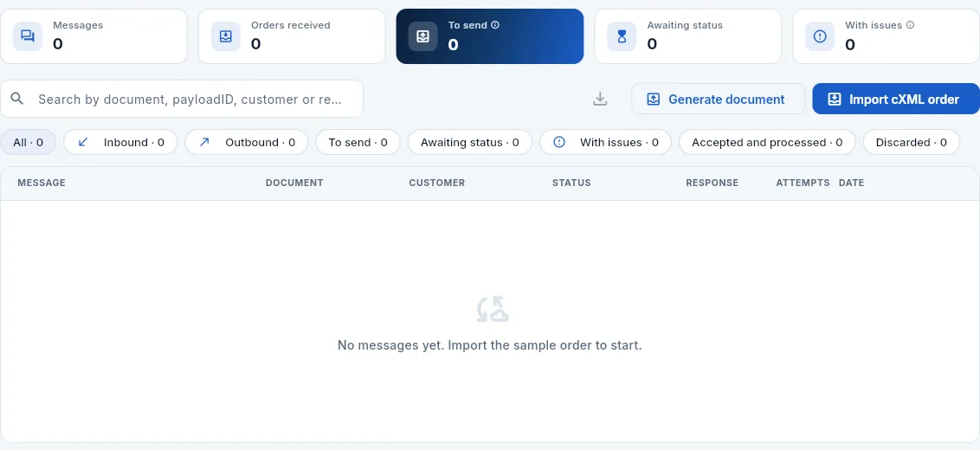Viewport: 980px width, 450px height.
Task: Click the empty state sync icon
Action: 493,310
